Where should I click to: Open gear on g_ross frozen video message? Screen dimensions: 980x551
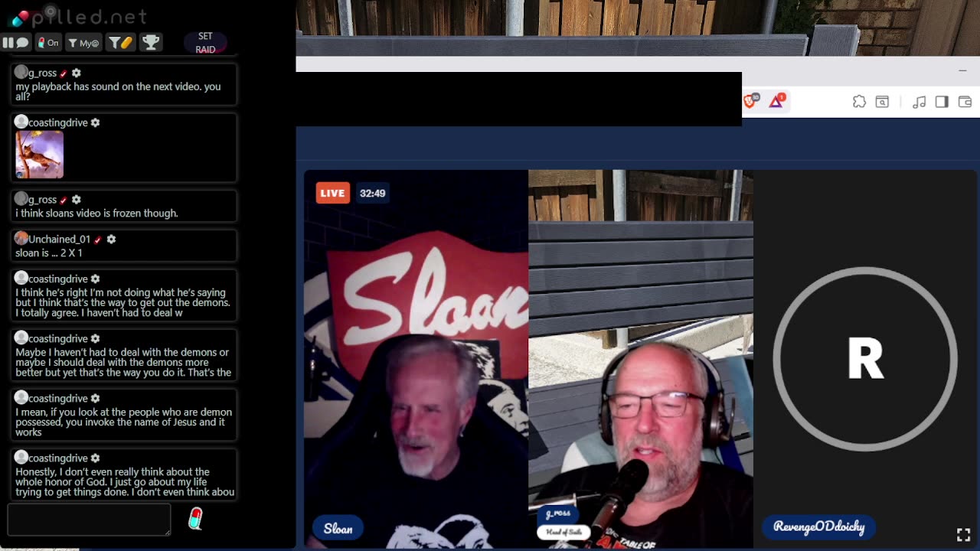pos(76,200)
